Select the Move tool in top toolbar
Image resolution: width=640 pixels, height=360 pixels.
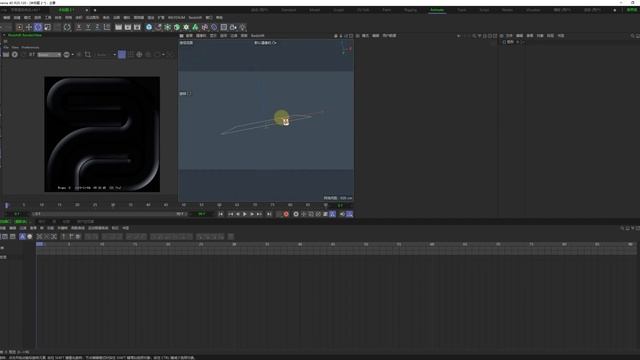tap(29, 27)
